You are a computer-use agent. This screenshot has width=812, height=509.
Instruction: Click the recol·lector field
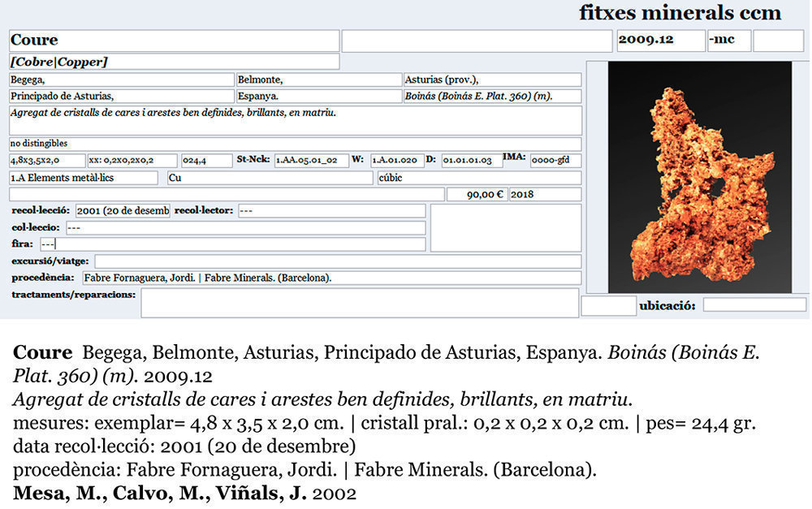(x=332, y=211)
